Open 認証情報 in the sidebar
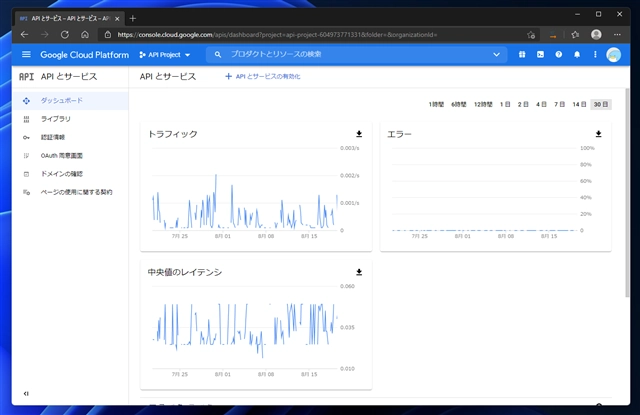Image resolution: width=640 pixels, height=415 pixels. (70, 137)
